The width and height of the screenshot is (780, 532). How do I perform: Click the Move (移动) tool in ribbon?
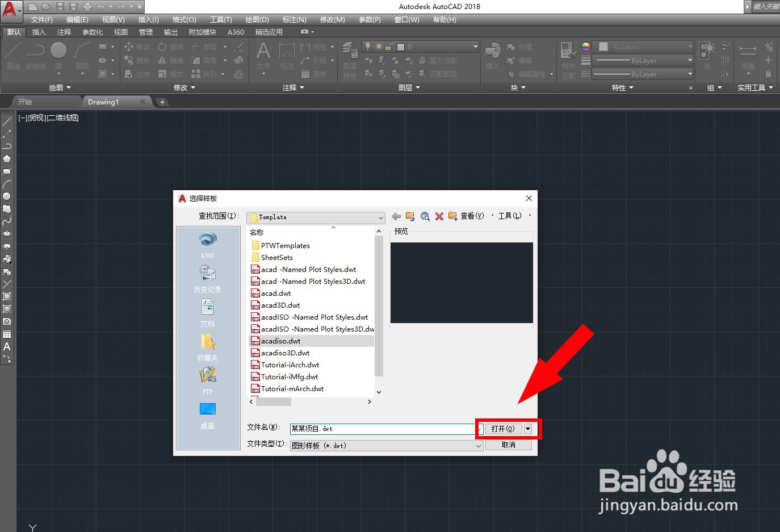(x=137, y=47)
